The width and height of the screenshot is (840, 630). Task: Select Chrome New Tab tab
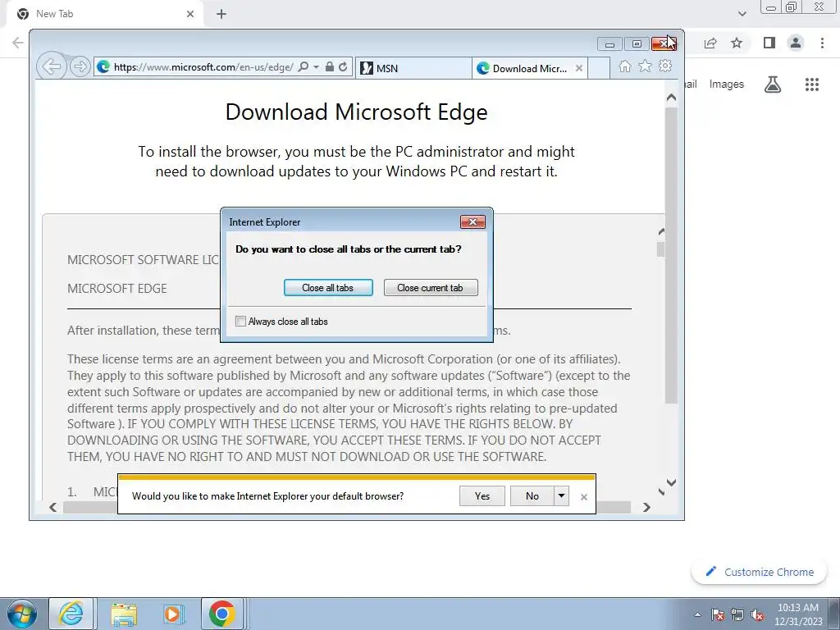pyautogui.click(x=104, y=14)
